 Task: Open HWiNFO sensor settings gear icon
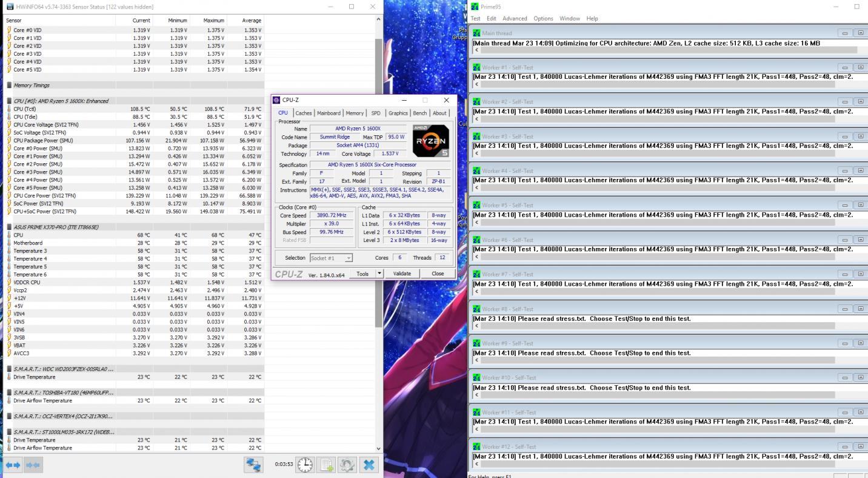pos(347,465)
